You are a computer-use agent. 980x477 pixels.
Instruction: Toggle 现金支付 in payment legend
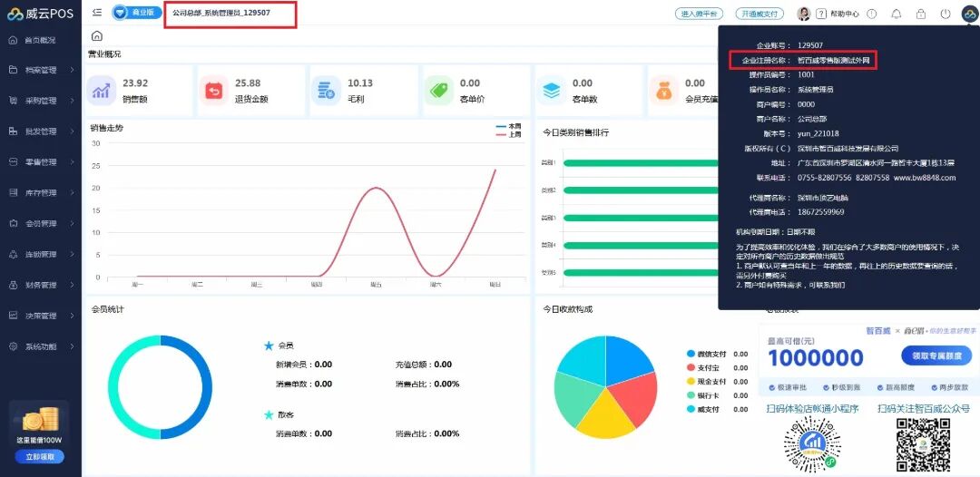tap(706, 382)
